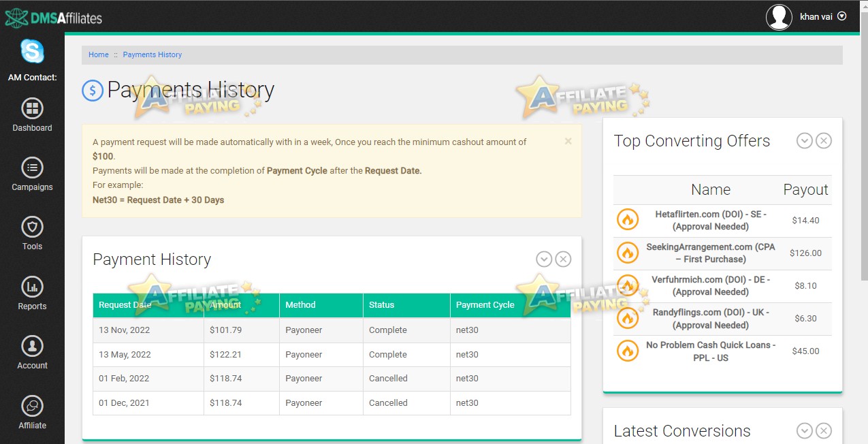The width and height of the screenshot is (868, 444).
Task: Open Randyflings.com (DOI) - UK offer
Action: [x=711, y=318]
